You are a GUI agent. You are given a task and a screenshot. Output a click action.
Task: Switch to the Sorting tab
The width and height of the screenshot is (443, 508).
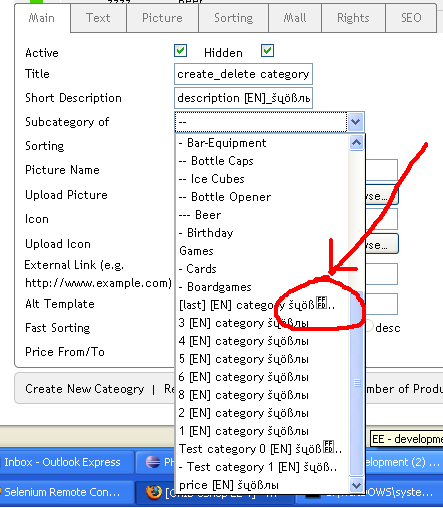click(x=233, y=18)
